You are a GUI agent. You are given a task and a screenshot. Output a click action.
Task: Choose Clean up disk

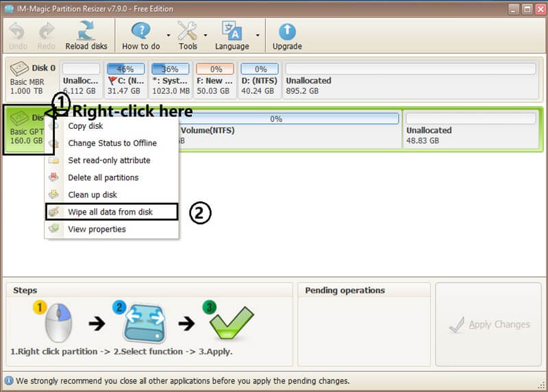pyautogui.click(x=112, y=195)
